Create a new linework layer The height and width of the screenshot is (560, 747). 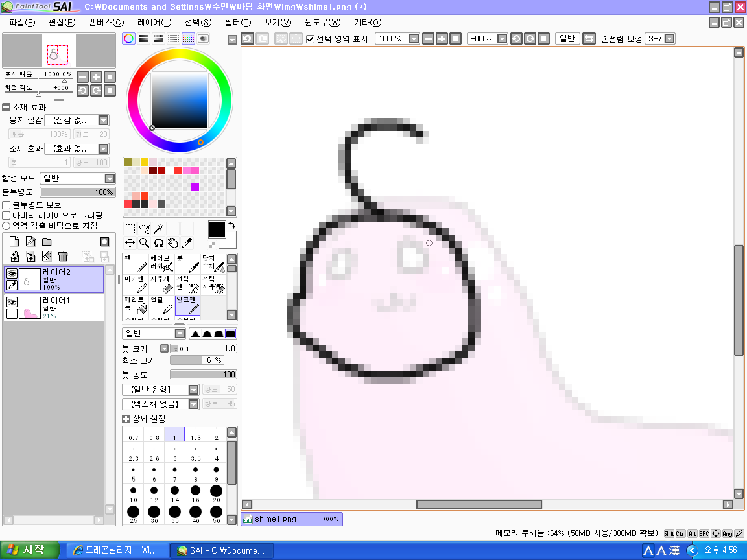click(30, 242)
